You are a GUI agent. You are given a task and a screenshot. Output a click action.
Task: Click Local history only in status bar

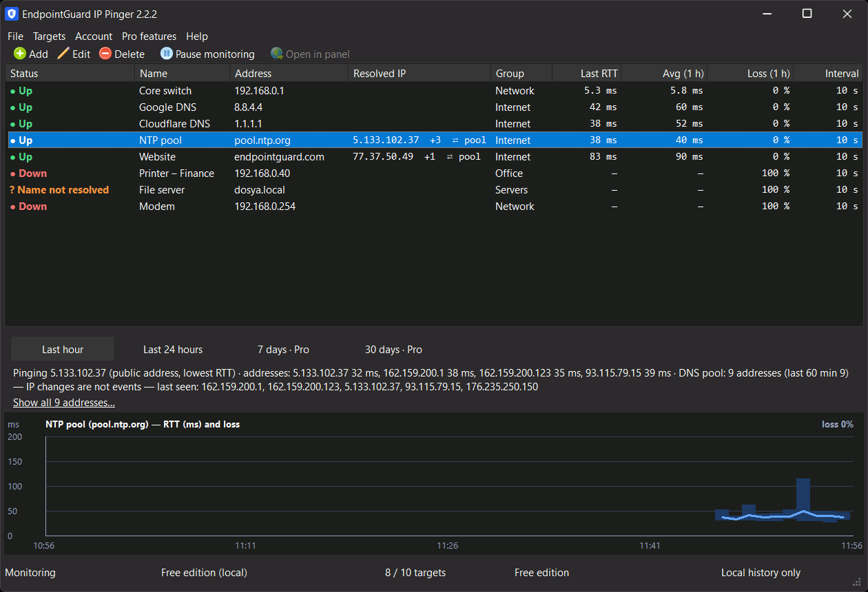click(761, 573)
